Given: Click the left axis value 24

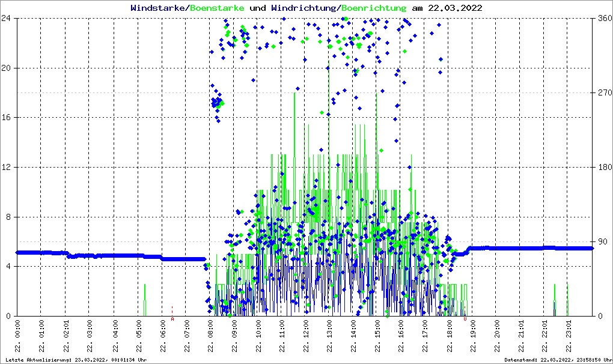Looking at the screenshot, I should point(6,18).
